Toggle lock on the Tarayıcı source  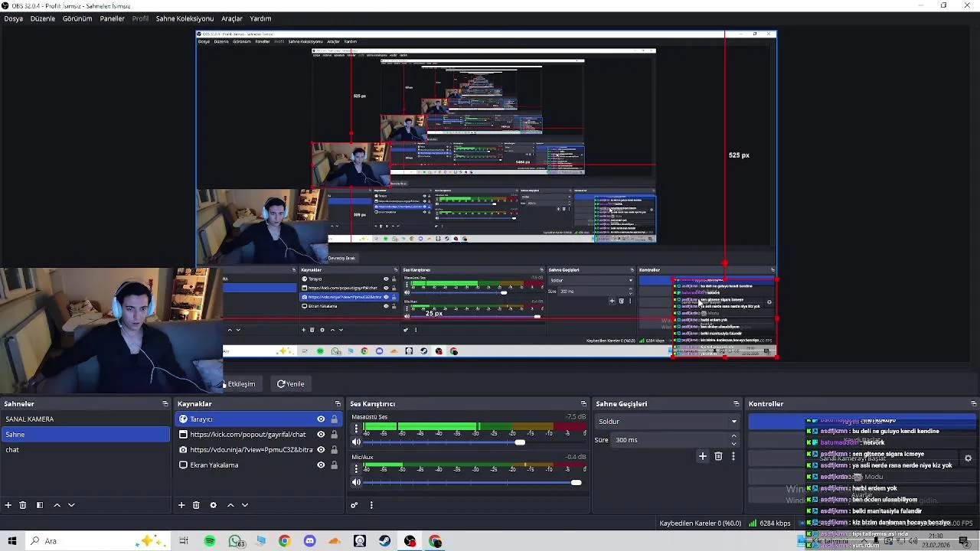coord(334,419)
